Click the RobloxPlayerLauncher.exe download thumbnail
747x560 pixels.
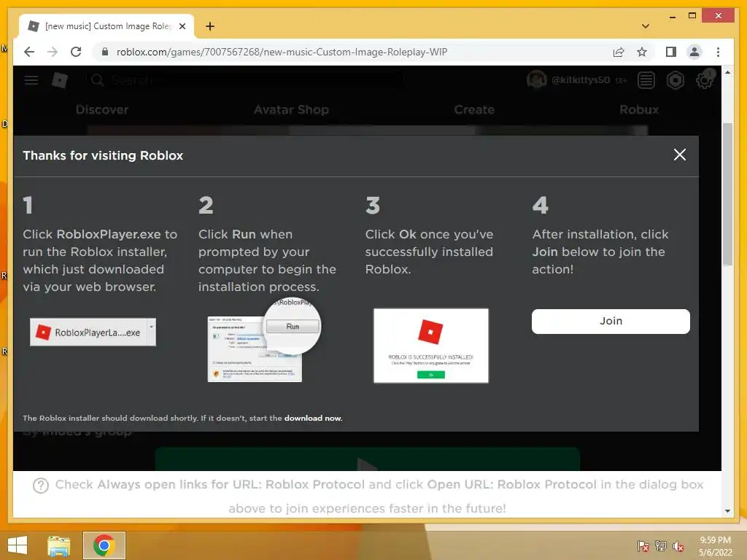click(93, 332)
